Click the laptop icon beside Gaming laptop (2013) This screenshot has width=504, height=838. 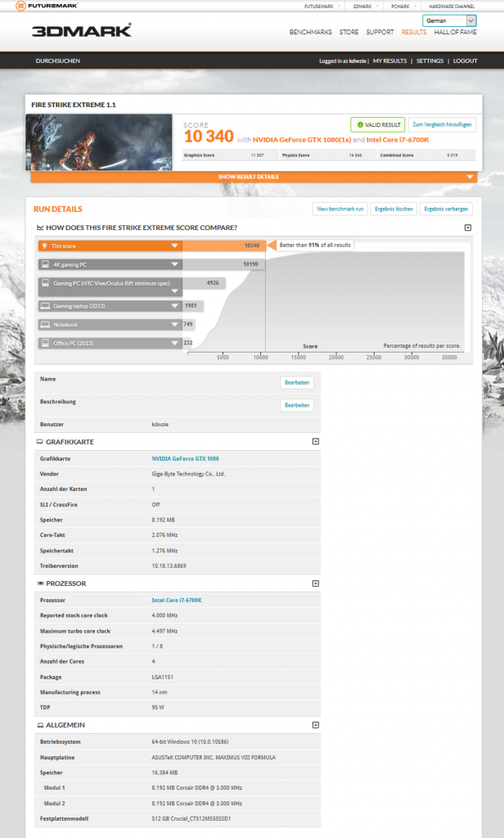[46, 306]
